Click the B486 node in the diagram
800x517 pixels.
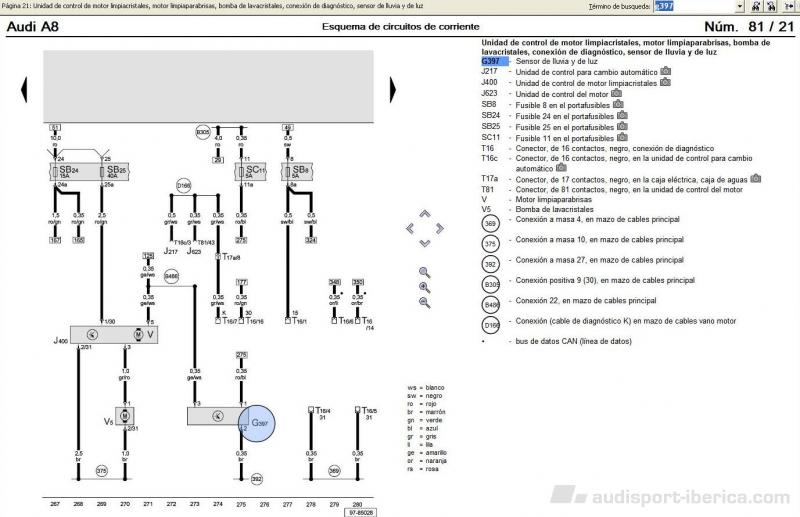tap(171, 277)
